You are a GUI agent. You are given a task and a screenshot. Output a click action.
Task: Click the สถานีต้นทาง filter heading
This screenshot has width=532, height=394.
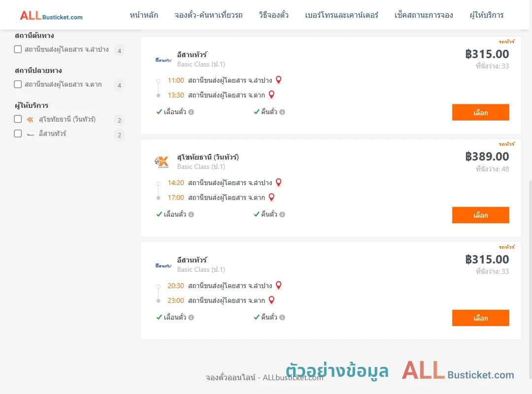click(34, 35)
